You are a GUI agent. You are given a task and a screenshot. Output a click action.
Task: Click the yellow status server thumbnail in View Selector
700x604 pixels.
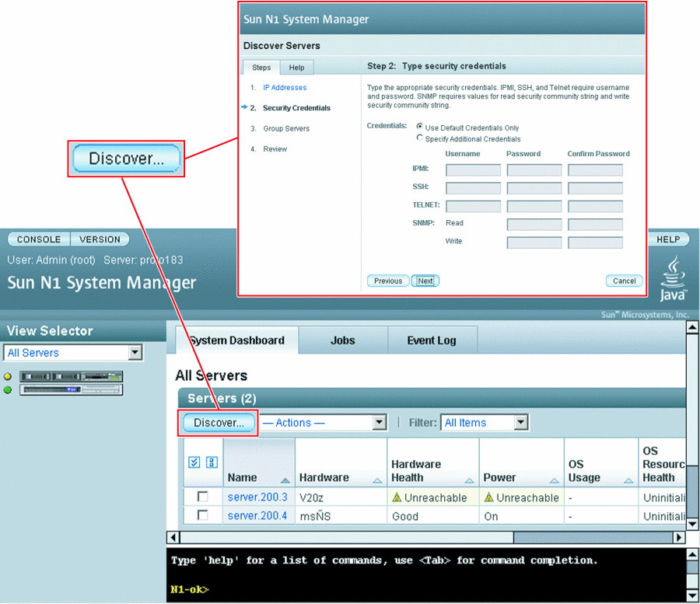click(71, 376)
